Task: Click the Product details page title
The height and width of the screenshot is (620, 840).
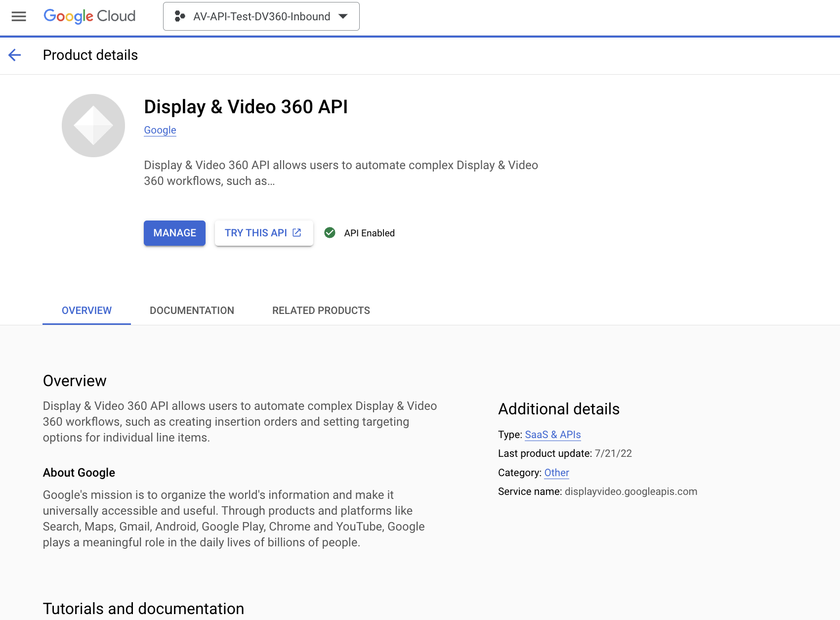Action: coord(90,55)
